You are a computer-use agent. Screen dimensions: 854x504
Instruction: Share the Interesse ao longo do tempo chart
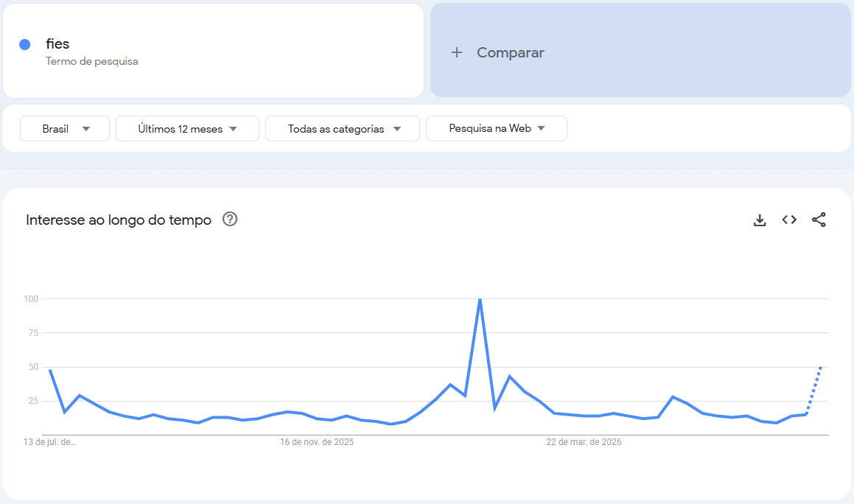[x=819, y=220]
